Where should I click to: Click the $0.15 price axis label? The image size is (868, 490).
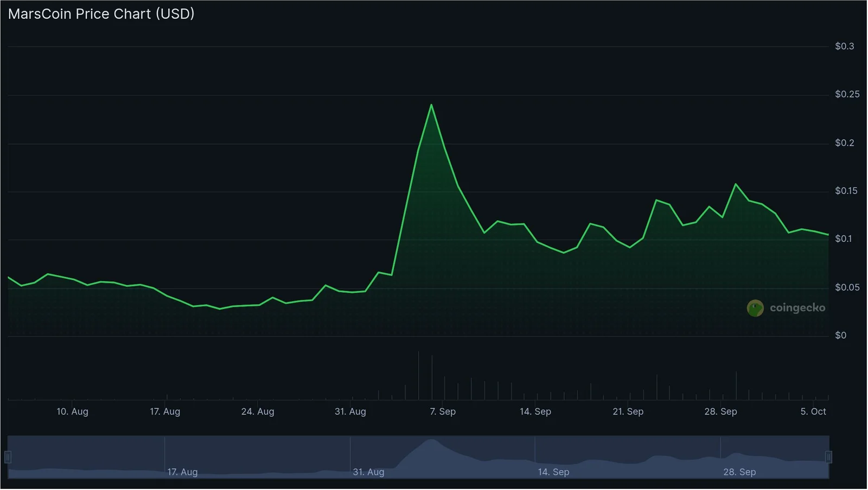coord(846,191)
